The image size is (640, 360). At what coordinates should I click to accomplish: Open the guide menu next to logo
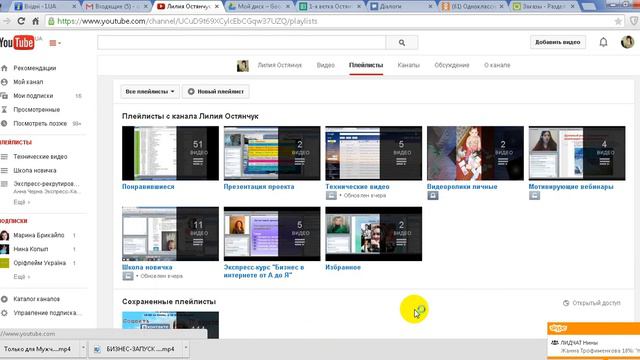point(55,43)
